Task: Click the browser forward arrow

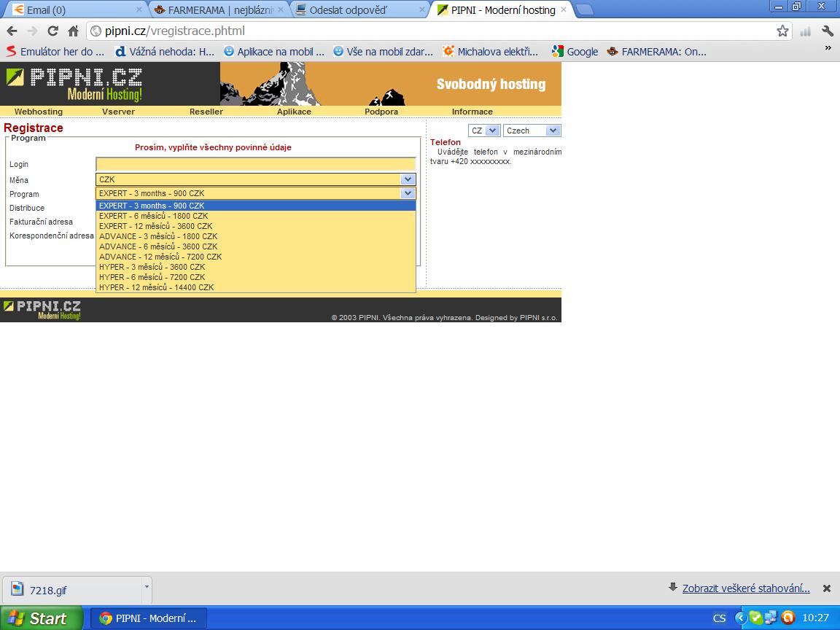Action: tap(32, 31)
